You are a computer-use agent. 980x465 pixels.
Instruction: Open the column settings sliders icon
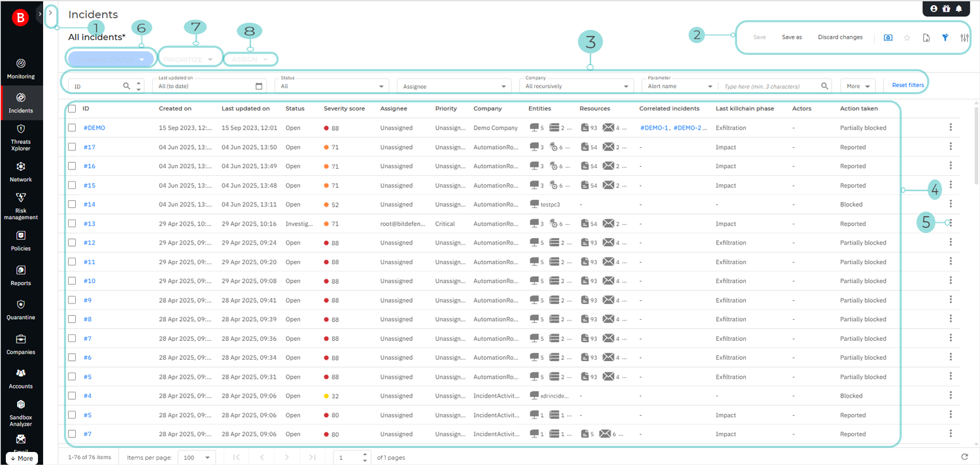point(964,37)
